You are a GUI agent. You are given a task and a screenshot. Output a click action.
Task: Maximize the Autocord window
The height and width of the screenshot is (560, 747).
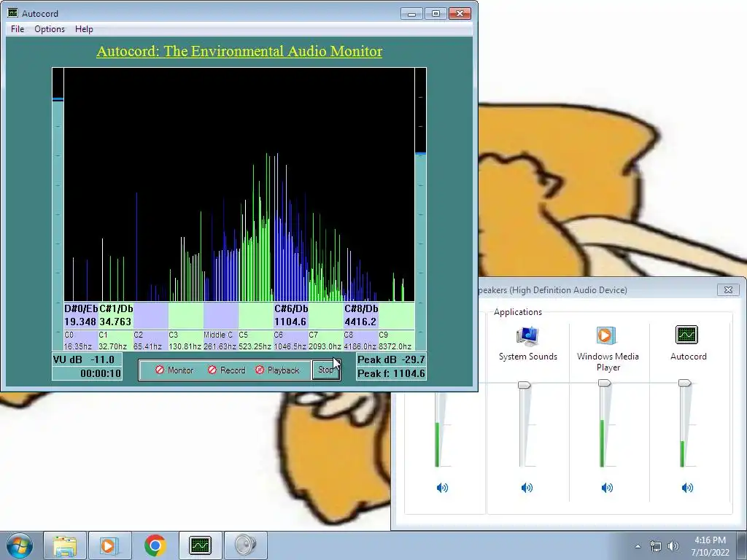(436, 13)
